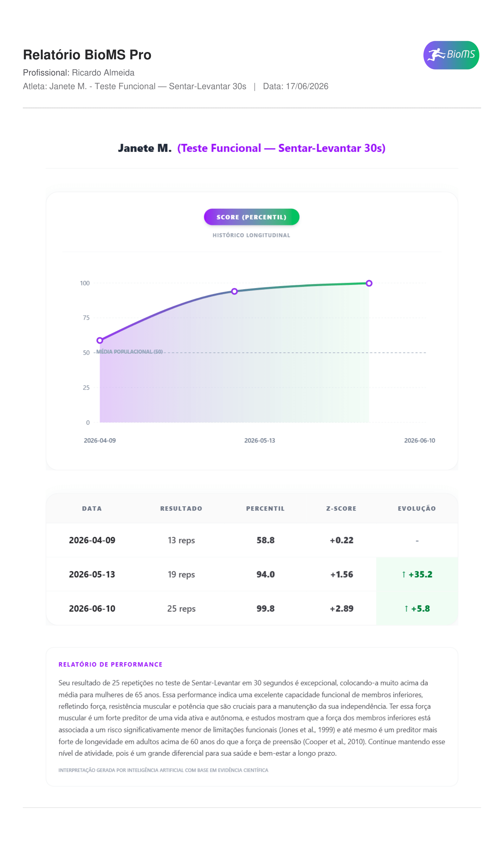Click the HISTÓRICO LONGITUDINAL subtitle

251,235
